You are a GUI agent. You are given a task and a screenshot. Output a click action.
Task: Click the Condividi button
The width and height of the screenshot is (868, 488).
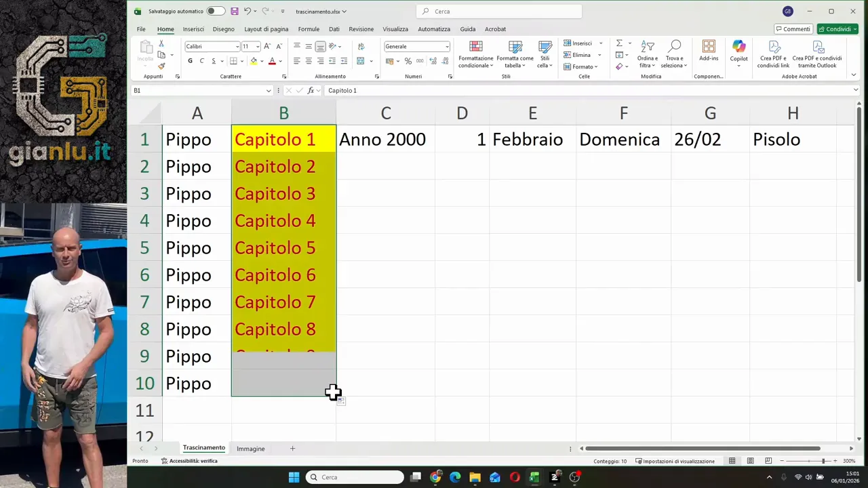tap(838, 29)
